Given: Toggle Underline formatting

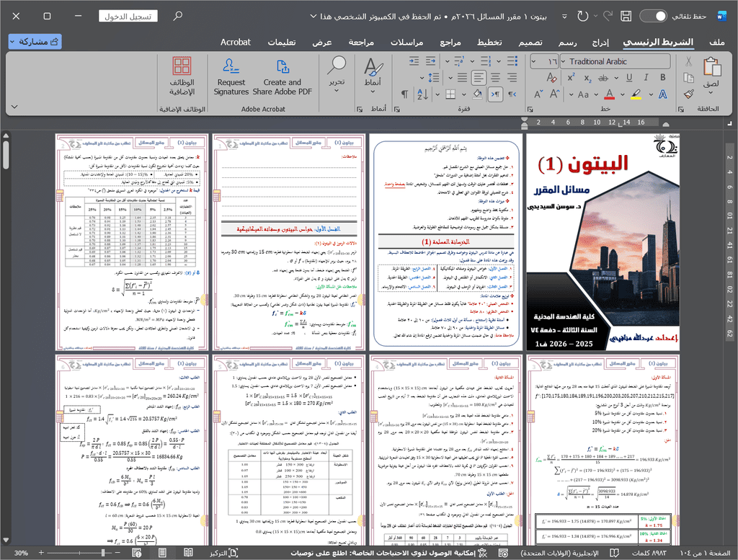Looking at the screenshot, I should click(628, 78).
